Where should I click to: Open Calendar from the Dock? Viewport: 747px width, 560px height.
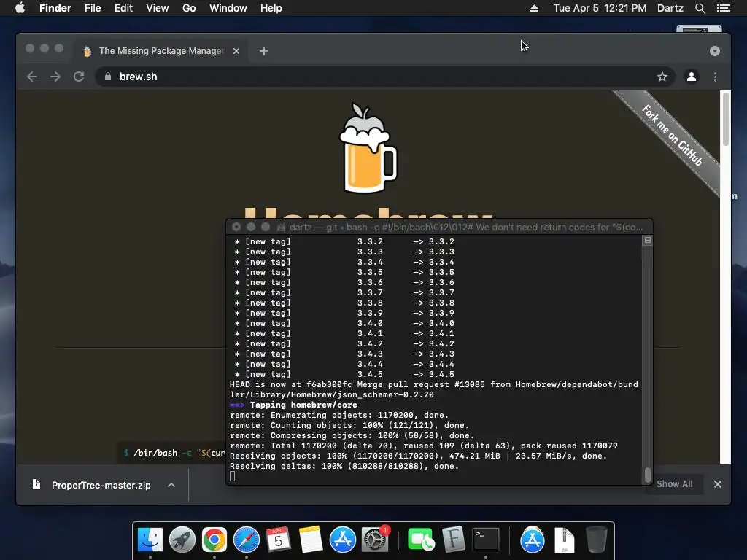click(x=278, y=540)
